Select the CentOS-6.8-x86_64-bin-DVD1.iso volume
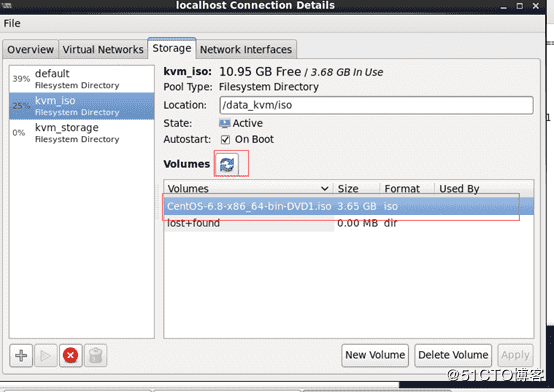554x392 pixels. (x=348, y=206)
